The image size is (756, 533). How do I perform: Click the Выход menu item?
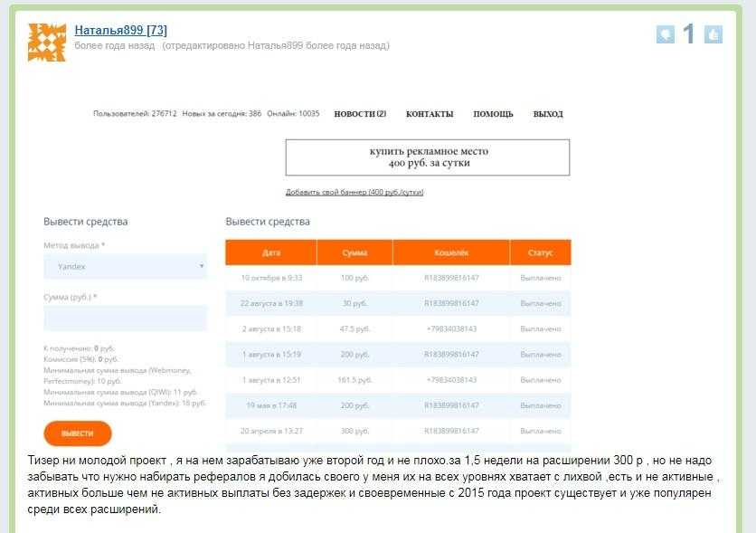(x=548, y=114)
